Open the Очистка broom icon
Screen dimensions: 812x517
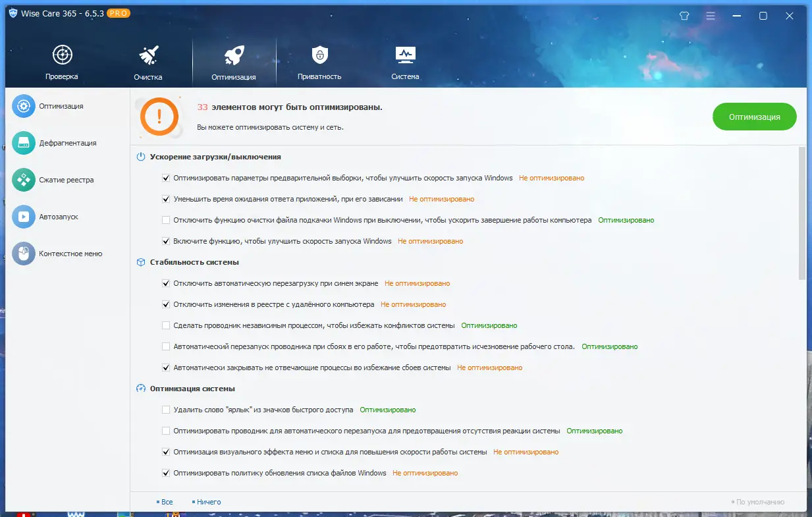pos(148,55)
